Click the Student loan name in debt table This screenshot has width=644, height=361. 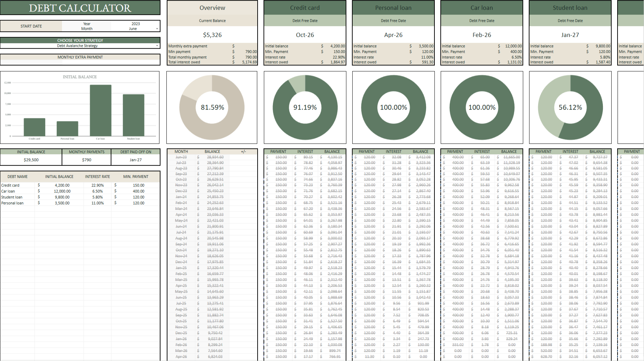[12, 197]
